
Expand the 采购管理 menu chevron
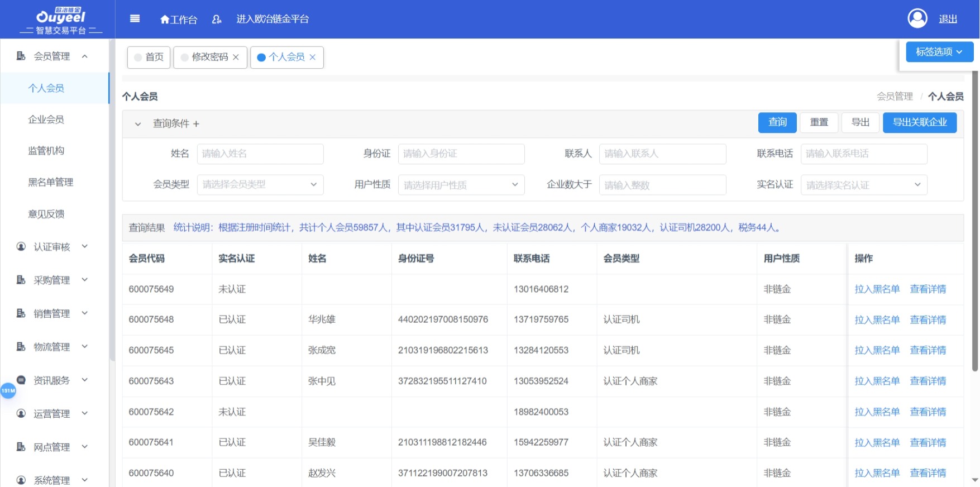tap(85, 280)
